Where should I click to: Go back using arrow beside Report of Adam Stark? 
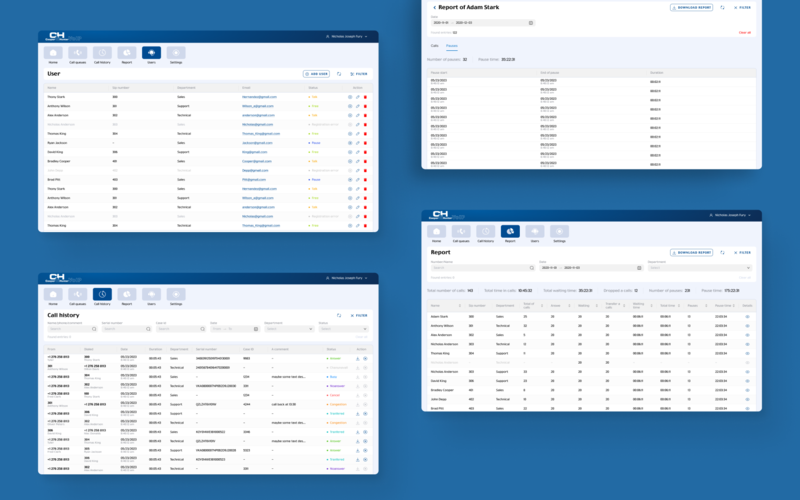[434, 8]
